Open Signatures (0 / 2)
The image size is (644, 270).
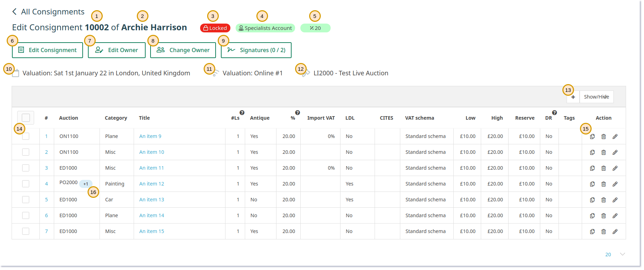coord(256,50)
